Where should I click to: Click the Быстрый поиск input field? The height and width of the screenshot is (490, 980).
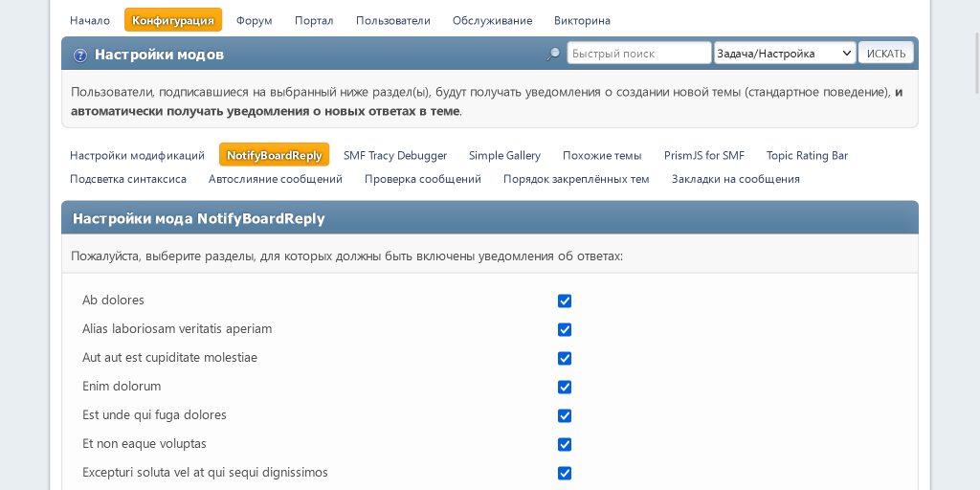[638, 54]
